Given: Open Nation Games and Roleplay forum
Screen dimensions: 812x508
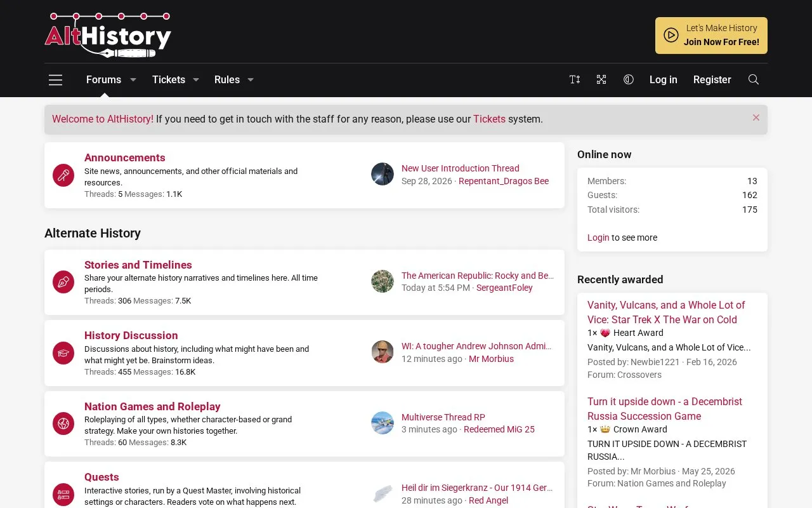Looking at the screenshot, I should 152,406.
